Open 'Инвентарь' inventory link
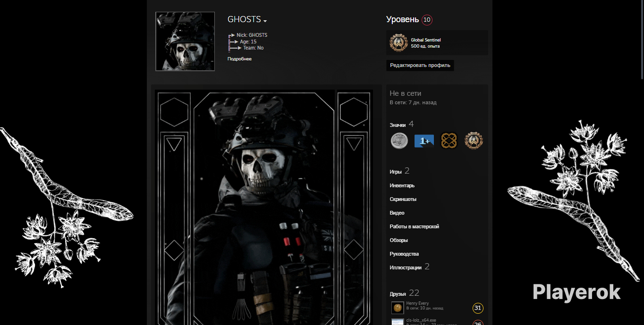This screenshot has height=325, width=644. (x=402, y=185)
